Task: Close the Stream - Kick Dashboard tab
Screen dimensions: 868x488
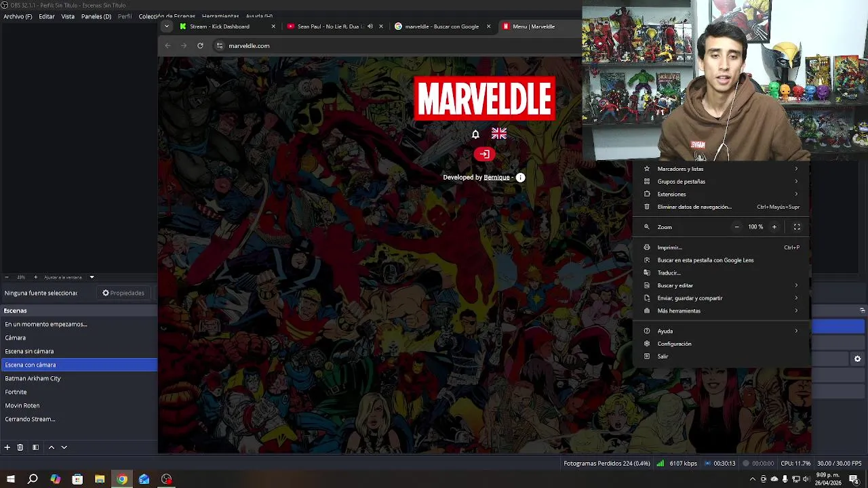Action: [273, 26]
